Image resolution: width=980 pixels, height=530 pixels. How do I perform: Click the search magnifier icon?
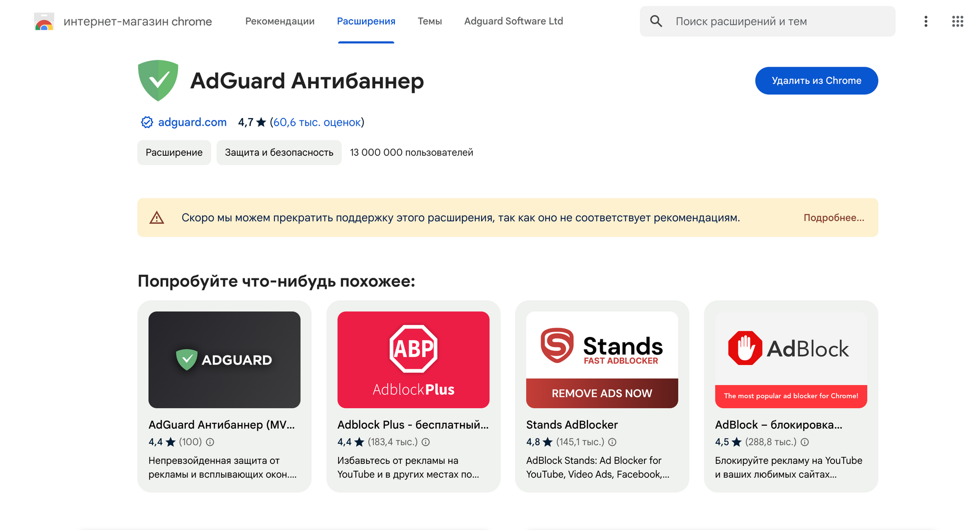(x=656, y=21)
